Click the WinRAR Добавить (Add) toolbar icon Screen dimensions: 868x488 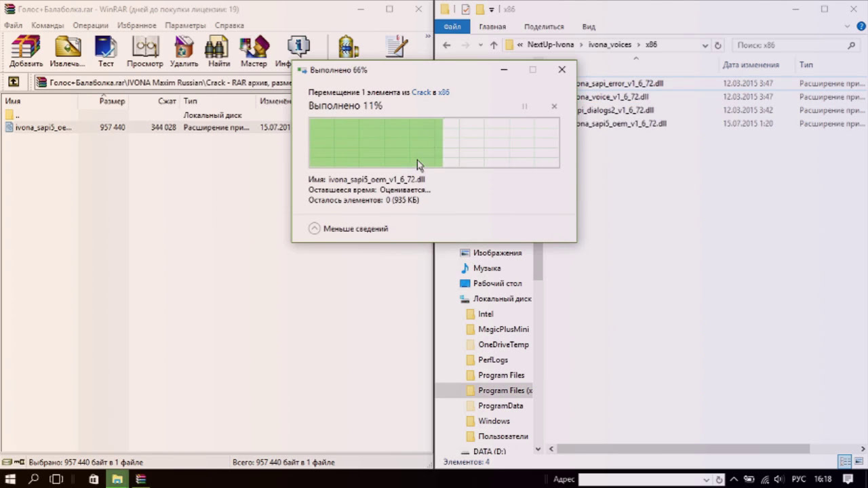click(26, 52)
